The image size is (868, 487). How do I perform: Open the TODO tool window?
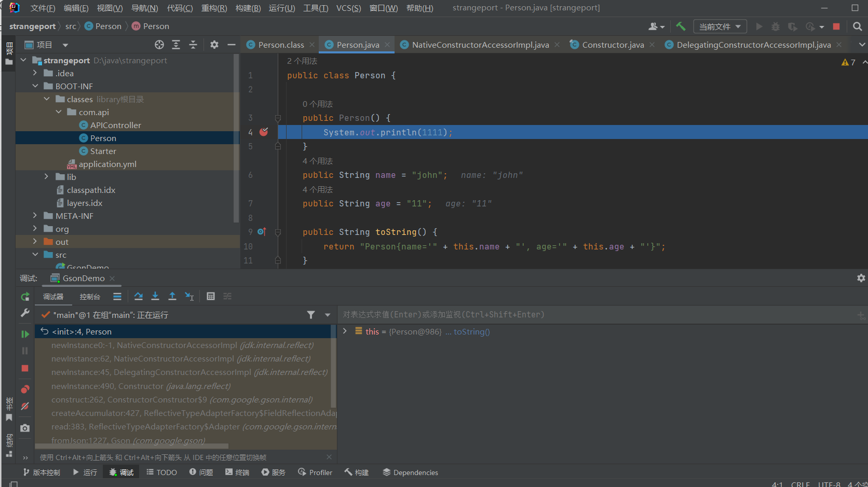[x=162, y=472]
